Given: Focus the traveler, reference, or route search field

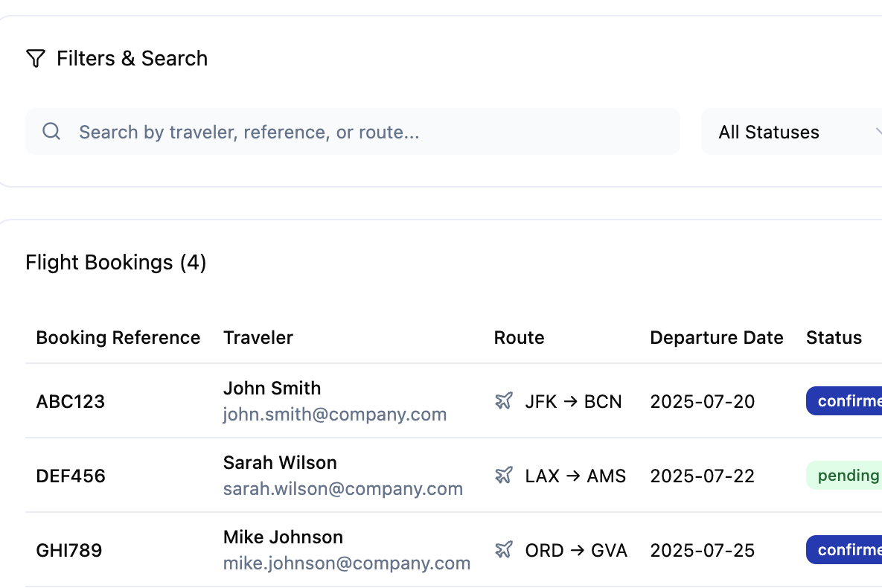Looking at the screenshot, I should (353, 132).
